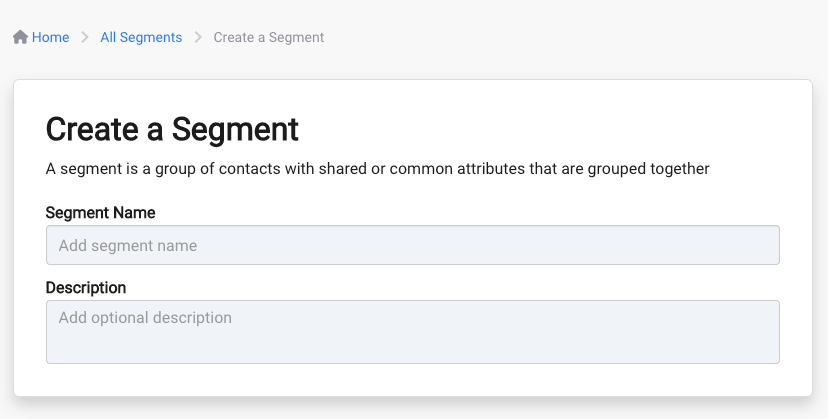Focus the Segment Name input field
This screenshot has height=419, width=828.
click(x=413, y=245)
